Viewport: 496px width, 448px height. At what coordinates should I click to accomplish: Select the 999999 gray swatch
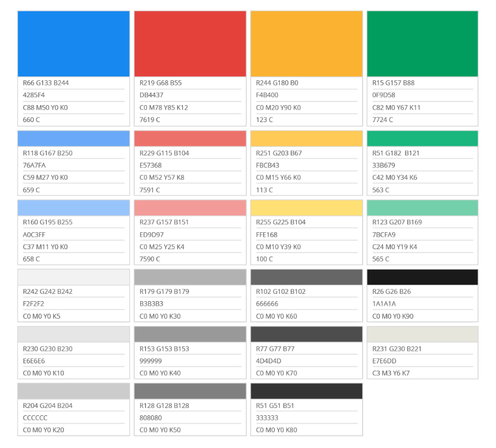click(190, 334)
